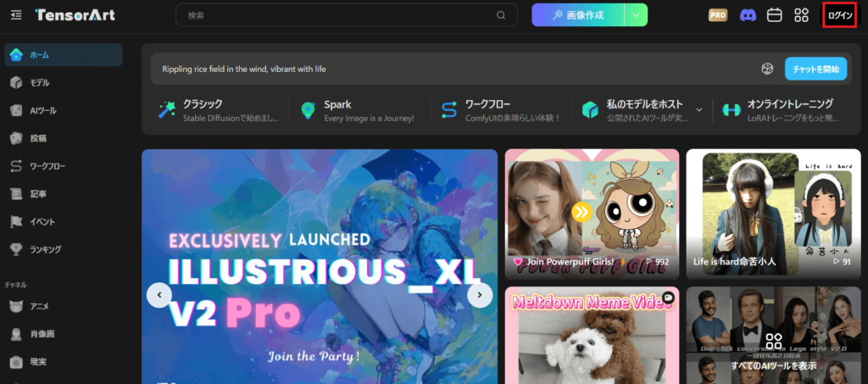Click the 992 play count on Powerpuff card
The image size is (868, 384).
pyautogui.click(x=658, y=262)
